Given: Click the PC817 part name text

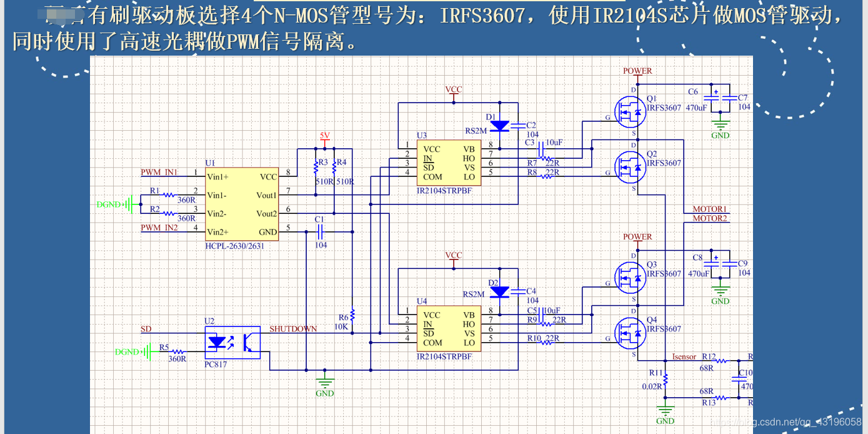Looking at the screenshot, I should [216, 364].
